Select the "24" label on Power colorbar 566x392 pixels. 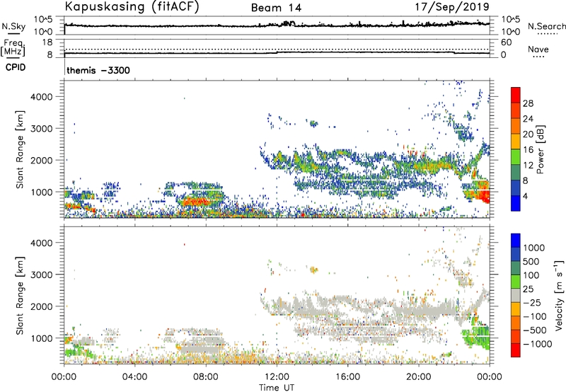click(528, 119)
